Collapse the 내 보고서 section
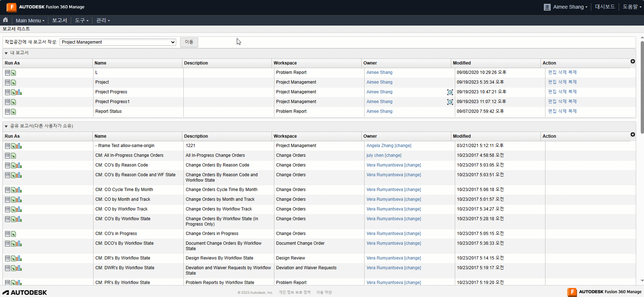644x297 pixels. point(6,53)
